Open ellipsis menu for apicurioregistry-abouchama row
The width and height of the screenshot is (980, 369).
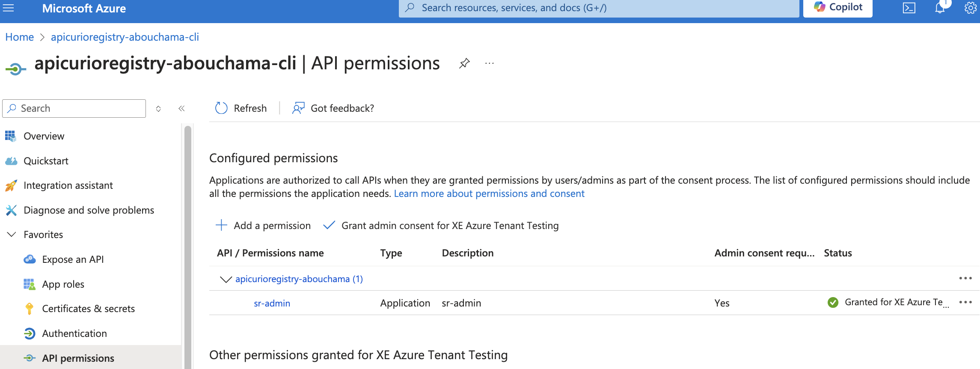[965, 278]
